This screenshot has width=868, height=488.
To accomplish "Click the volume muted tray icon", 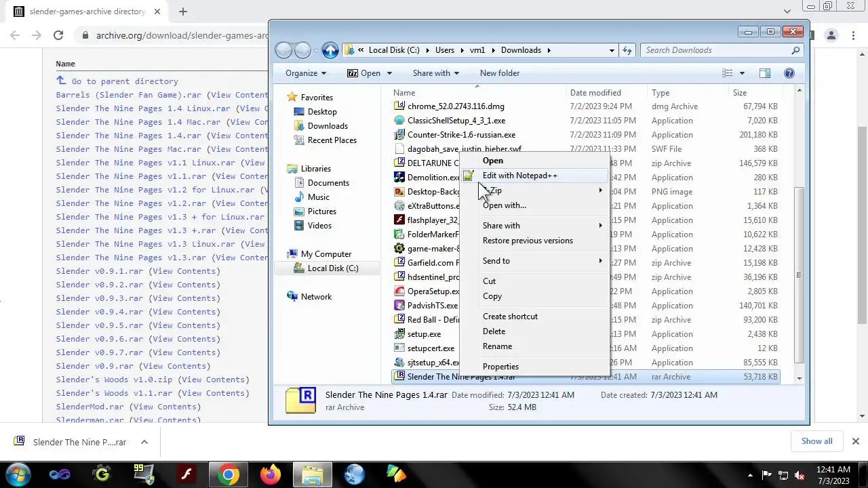I will click(800, 475).
